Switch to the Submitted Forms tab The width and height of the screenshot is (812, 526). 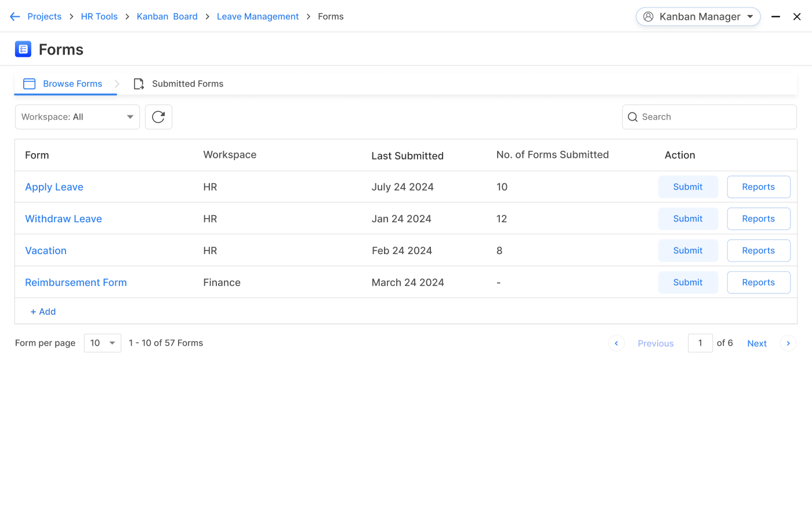(187, 84)
